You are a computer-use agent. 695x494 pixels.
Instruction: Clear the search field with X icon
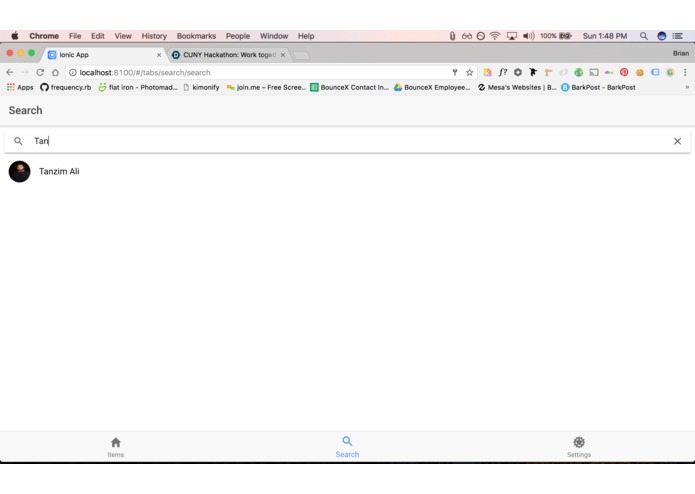(677, 141)
